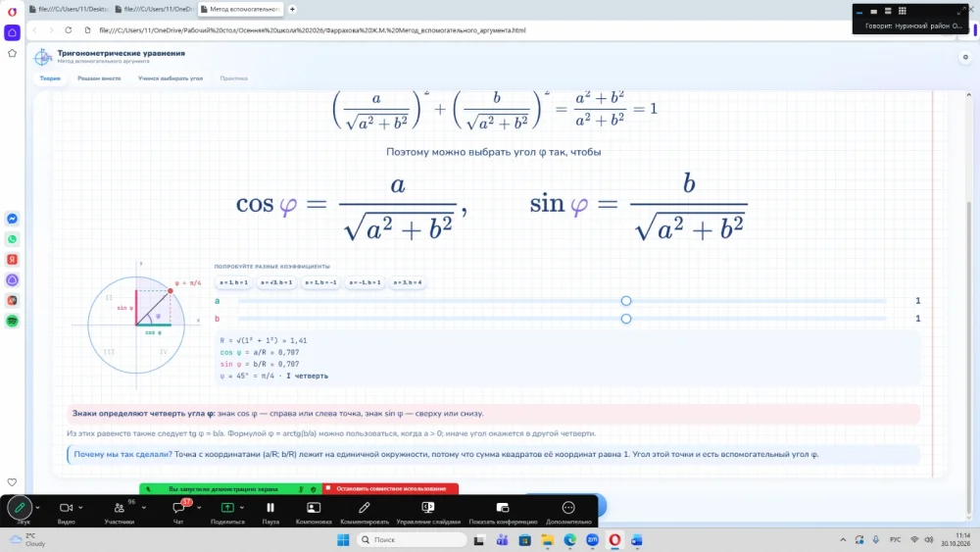Expand the arrow next to Поделиться
This screenshot has height=552, width=980.
point(242,508)
